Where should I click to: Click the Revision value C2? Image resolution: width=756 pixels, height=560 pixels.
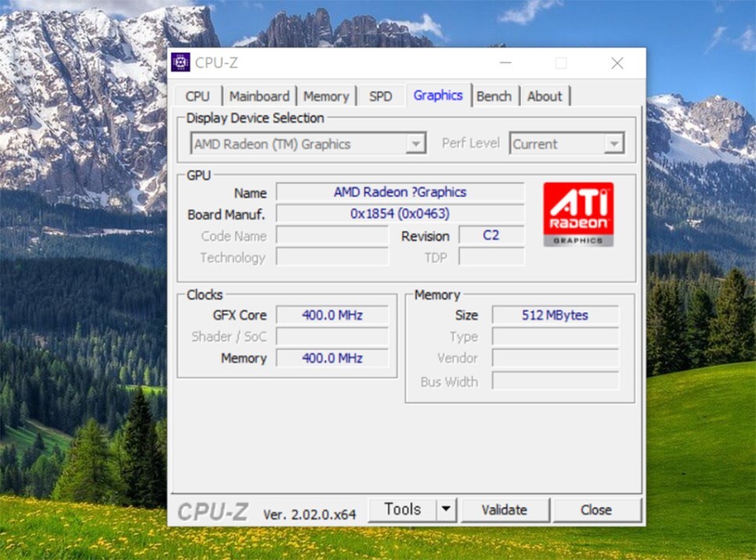(x=491, y=235)
